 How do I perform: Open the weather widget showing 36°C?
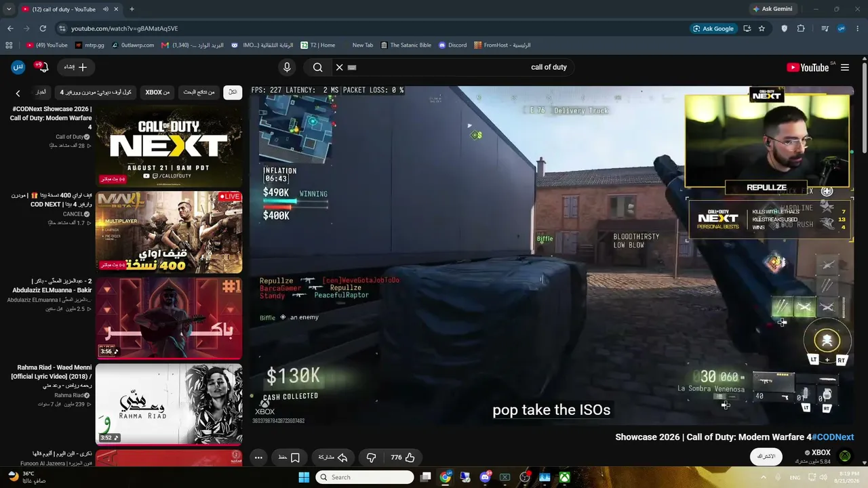pos(28,477)
